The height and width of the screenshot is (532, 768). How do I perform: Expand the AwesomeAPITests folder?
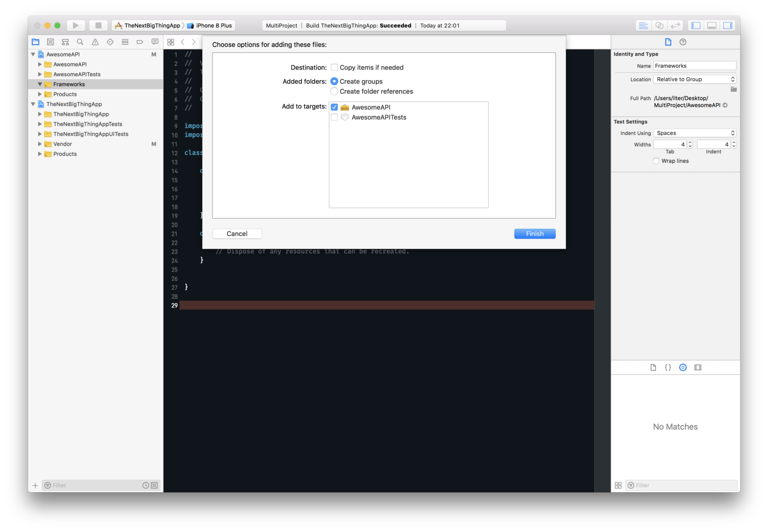click(x=40, y=74)
